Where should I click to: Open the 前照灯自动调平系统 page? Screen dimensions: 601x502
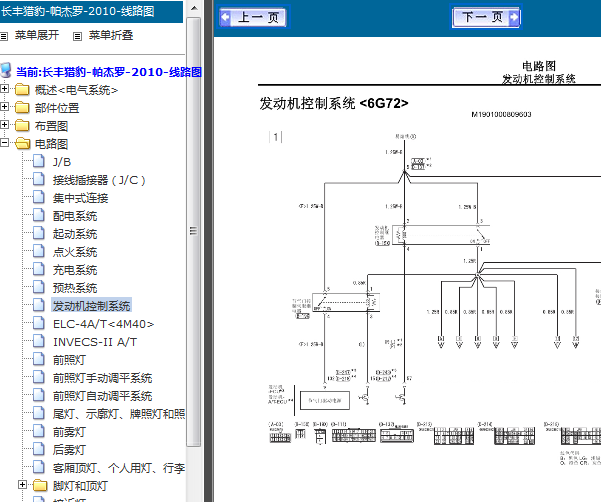coord(102,396)
